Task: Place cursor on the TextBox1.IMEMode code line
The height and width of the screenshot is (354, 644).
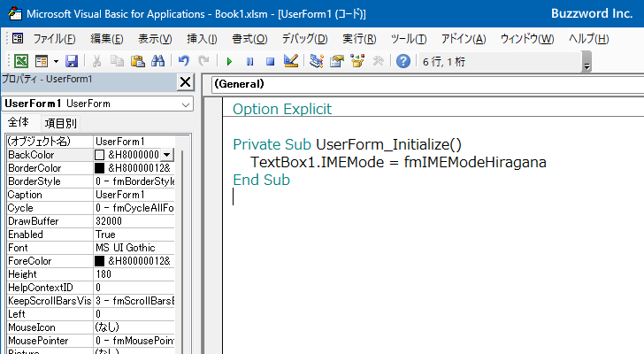Action: tap(398, 162)
